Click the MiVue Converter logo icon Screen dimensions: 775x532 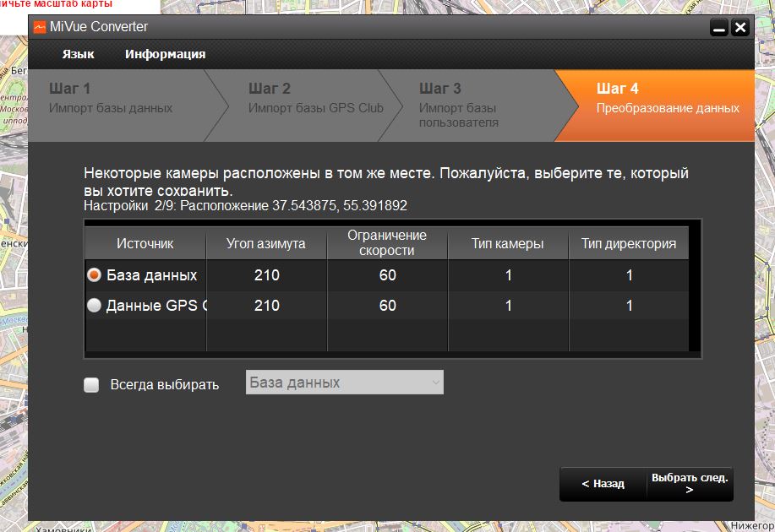(x=40, y=27)
